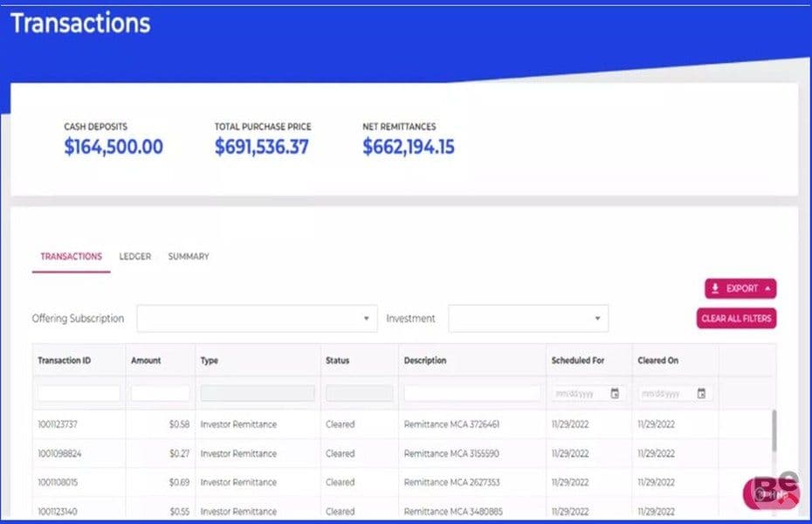Select the Total Purchase Price value $691,536.37
Viewport: 812px width, 524px height.
[262, 147]
